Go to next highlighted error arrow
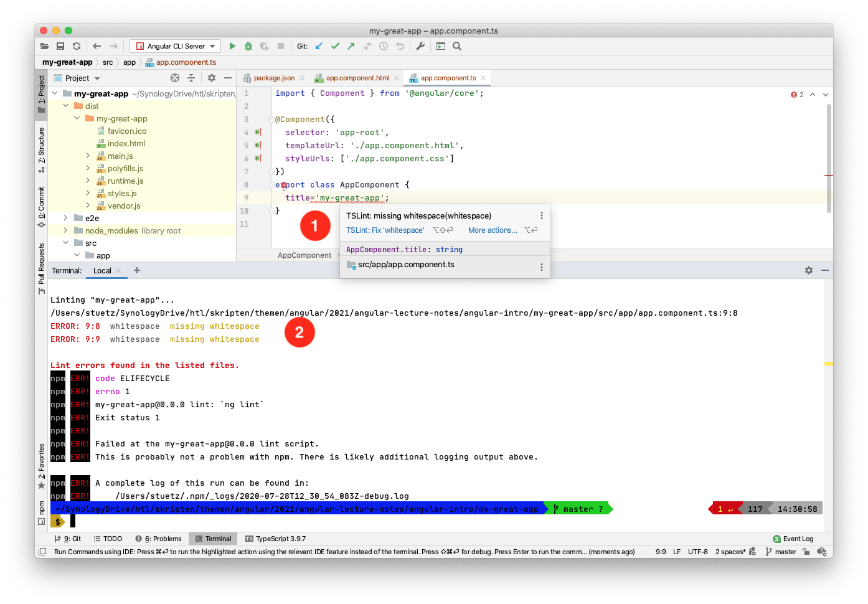 [x=826, y=95]
